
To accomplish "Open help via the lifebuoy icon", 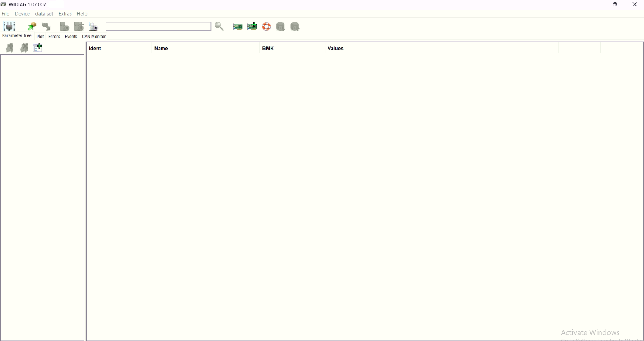I will pyautogui.click(x=266, y=26).
